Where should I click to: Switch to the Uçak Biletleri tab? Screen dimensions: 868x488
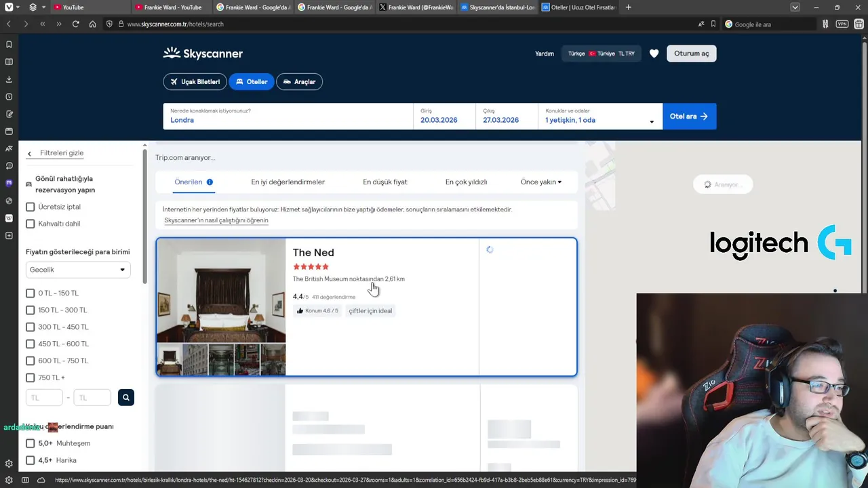pos(195,81)
